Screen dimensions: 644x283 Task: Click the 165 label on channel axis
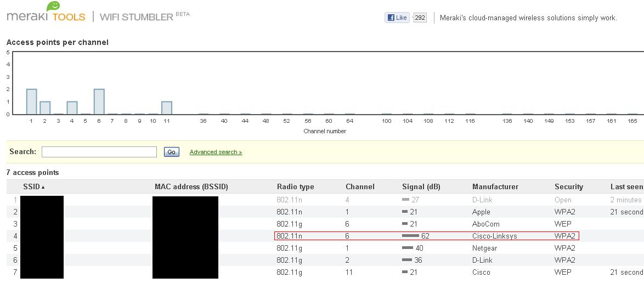click(x=632, y=121)
